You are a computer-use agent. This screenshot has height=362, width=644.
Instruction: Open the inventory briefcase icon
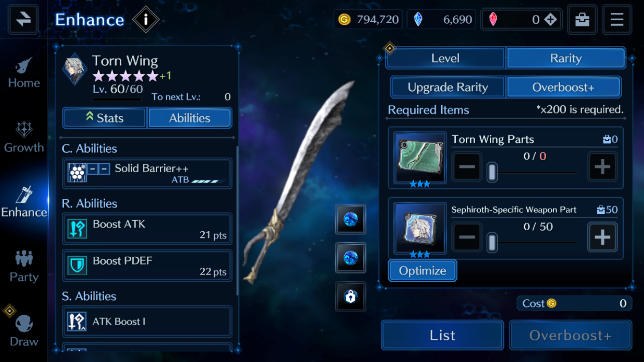pos(582,19)
